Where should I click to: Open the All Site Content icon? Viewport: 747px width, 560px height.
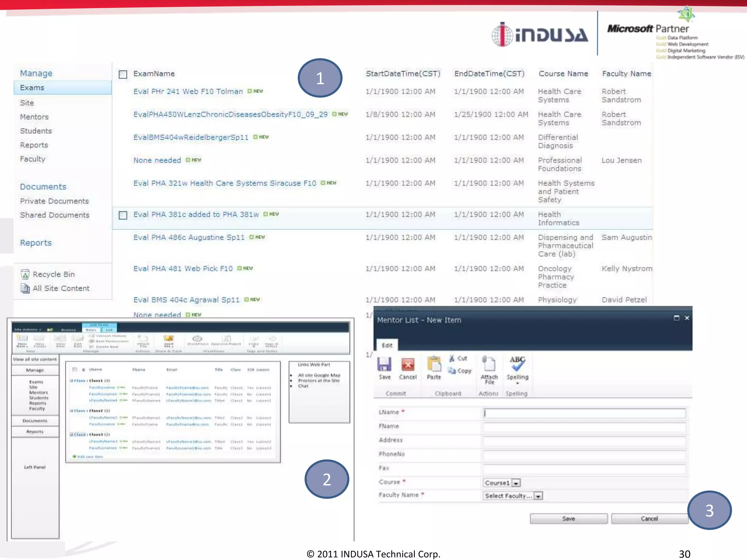25,288
